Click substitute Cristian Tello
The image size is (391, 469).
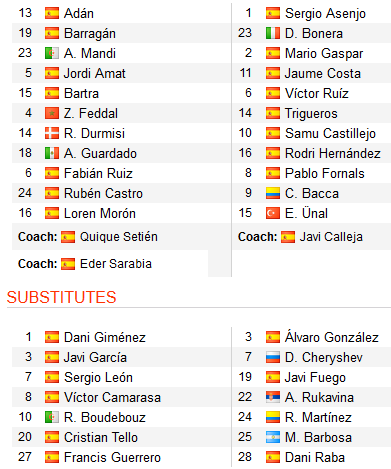coord(101,437)
